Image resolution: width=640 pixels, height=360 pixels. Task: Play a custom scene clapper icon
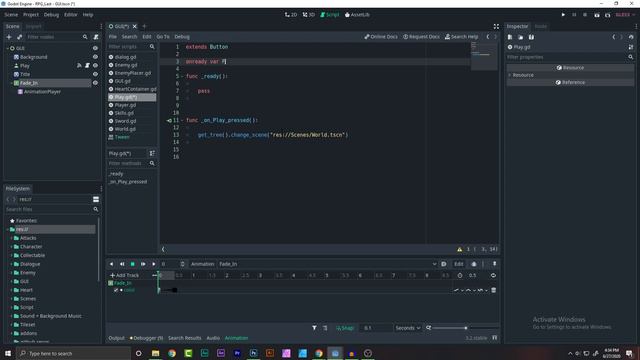coord(607,15)
